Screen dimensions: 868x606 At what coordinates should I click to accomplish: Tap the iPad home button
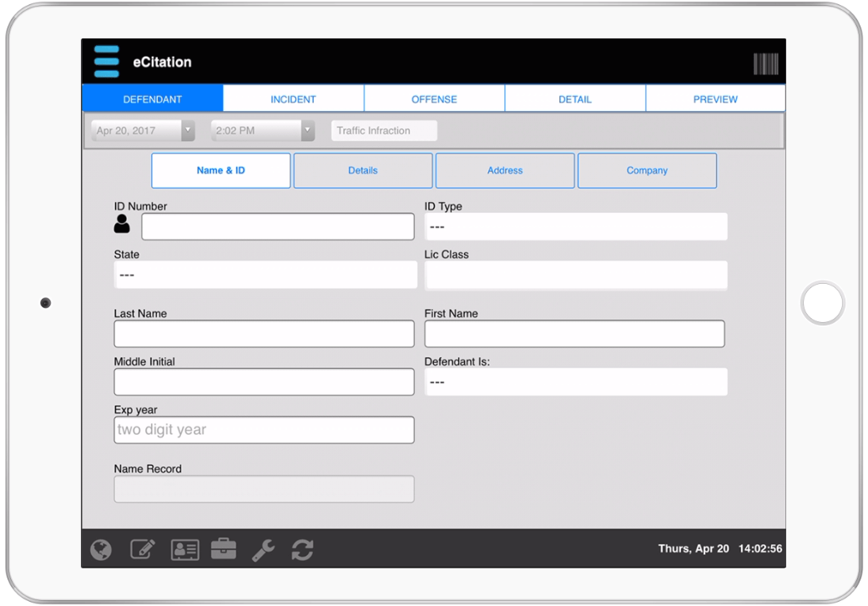pyautogui.click(x=823, y=303)
